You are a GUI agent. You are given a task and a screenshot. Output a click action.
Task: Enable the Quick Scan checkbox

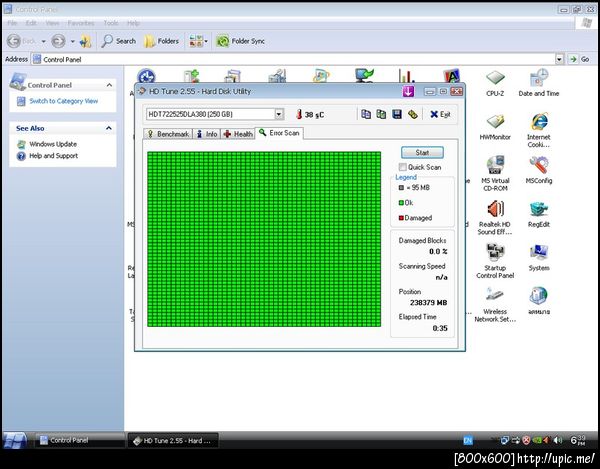(x=403, y=167)
